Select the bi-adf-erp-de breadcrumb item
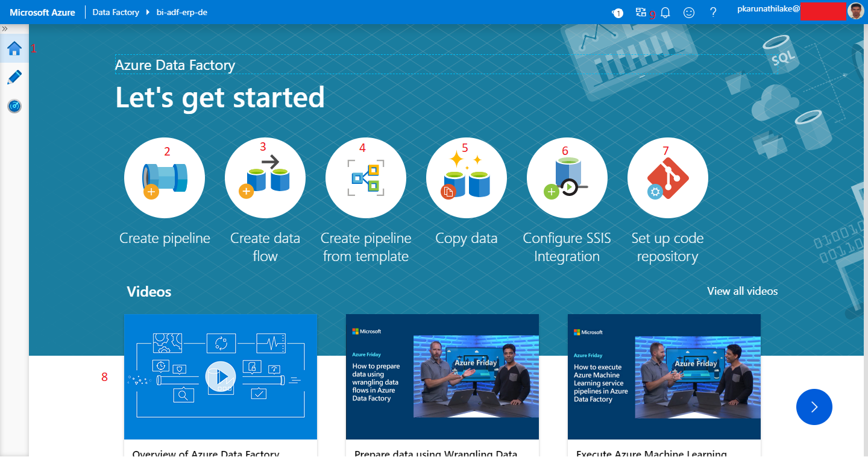The height and width of the screenshot is (457, 868). pos(182,12)
